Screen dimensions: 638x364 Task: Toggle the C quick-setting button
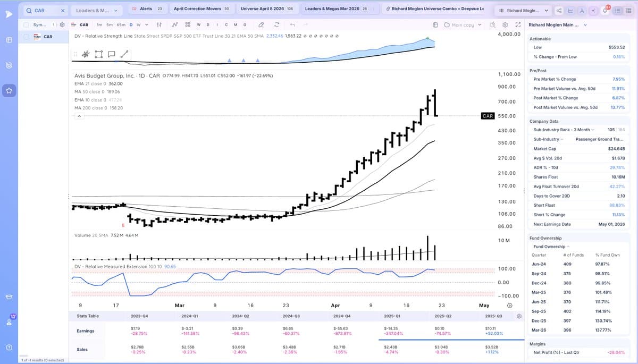pyautogui.click(x=226, y=24)
